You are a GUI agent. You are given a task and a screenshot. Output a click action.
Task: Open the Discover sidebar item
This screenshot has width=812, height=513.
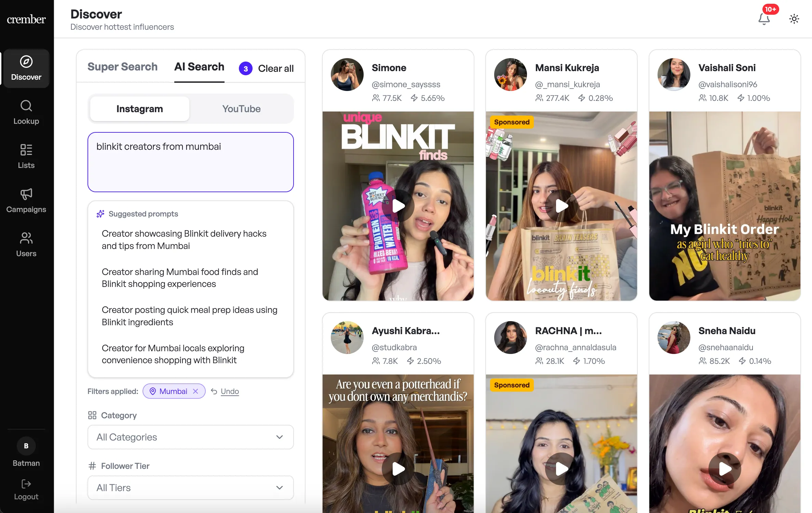26,68
